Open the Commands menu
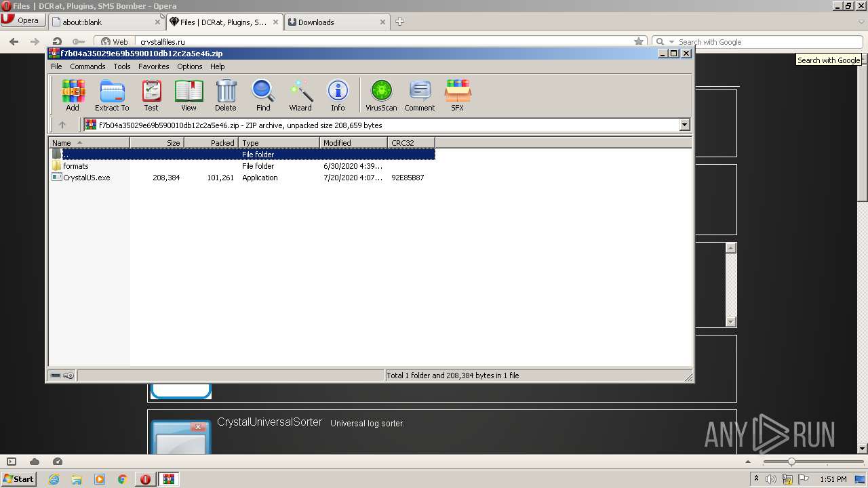Image resolution: width=868 pixels, height=488 pixels. pyautogui.click(x=87, y=66)
